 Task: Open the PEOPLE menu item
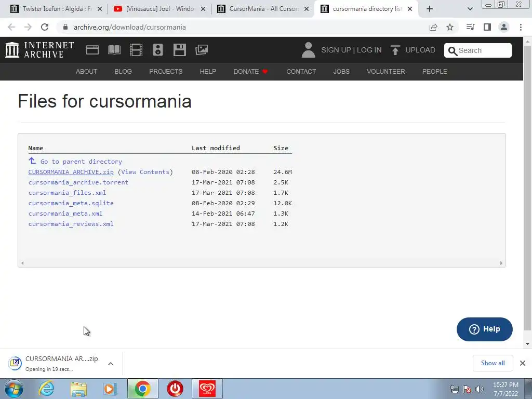click(x=434, y=72)
